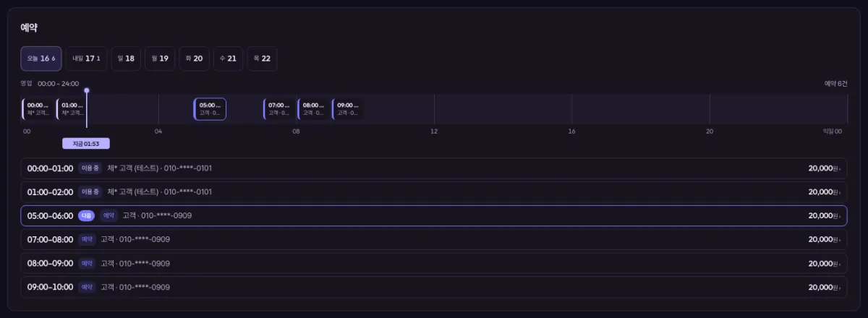Open the 05:00–06:00 reservation row

tap(434, 215)
